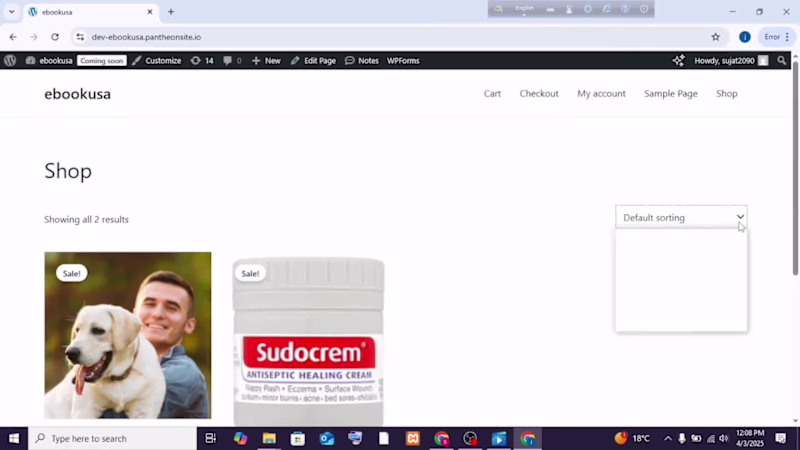Screen dimensions: 800x450
Task: Click the Coming soon badge
Action: [102, 60]
